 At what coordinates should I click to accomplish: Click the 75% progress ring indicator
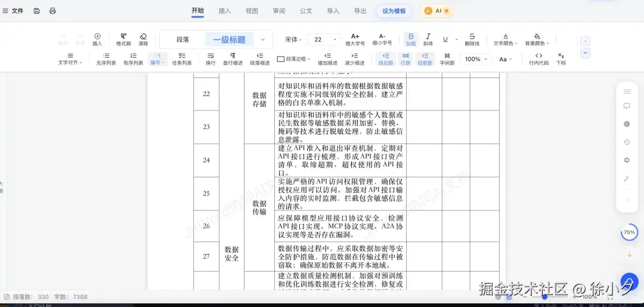[x=629, y=232]
